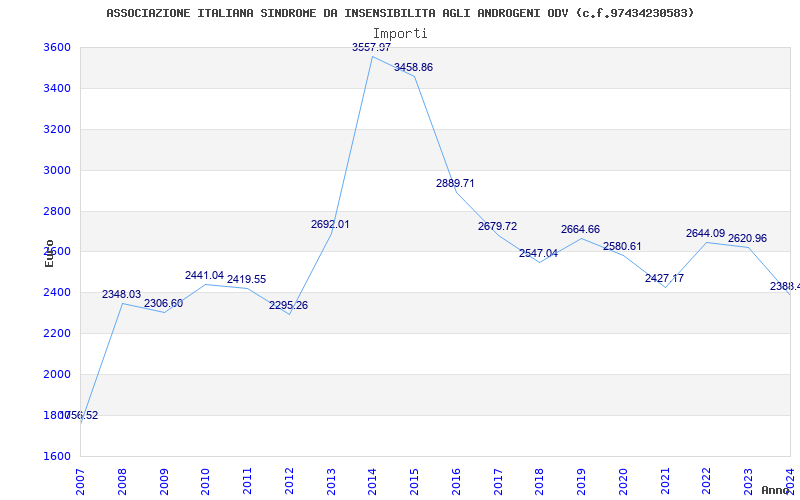The image size is (800, 500).
Task: Click the chart title with c.f.97434230583
Action: 400,13
